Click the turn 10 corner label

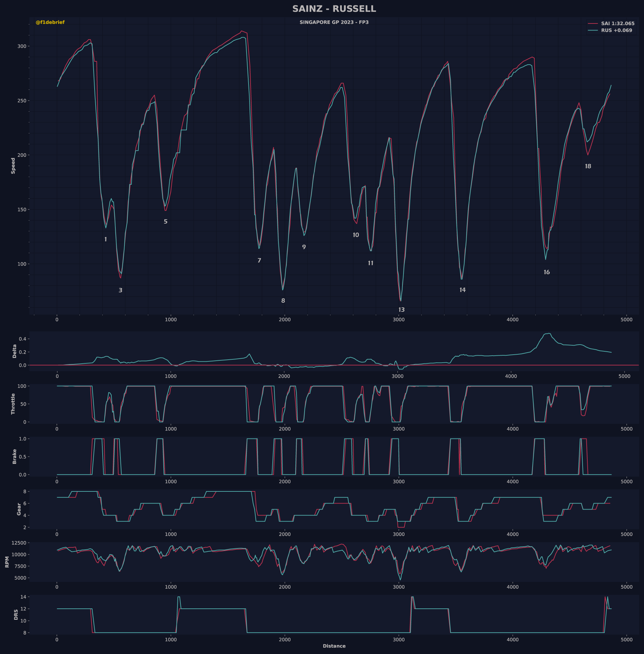[x=356, y=235]
